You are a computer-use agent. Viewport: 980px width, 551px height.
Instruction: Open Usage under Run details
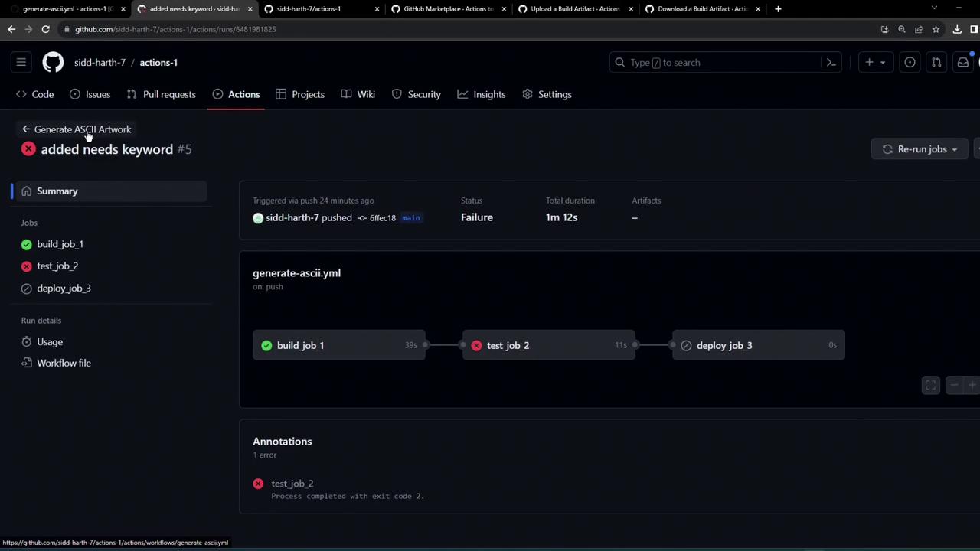pyautogui.click(x=50, y=342)
